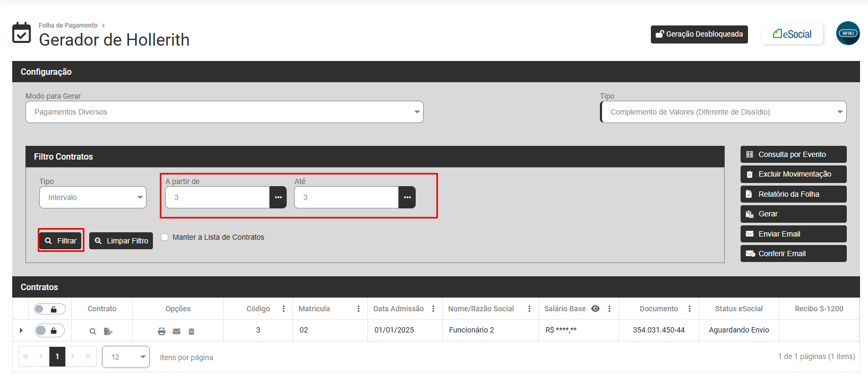Click the print icon in Funcionário 2 row
The image size is (868, 376).
(161, 331)
